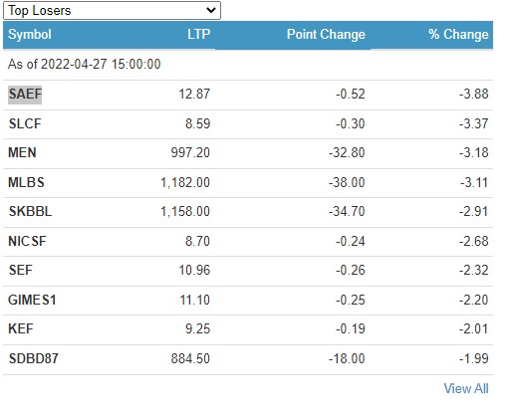Open the SLCF stock symbol
This screenshot has height=420, width=510.
pyautogui.click(x=25, y=124)
